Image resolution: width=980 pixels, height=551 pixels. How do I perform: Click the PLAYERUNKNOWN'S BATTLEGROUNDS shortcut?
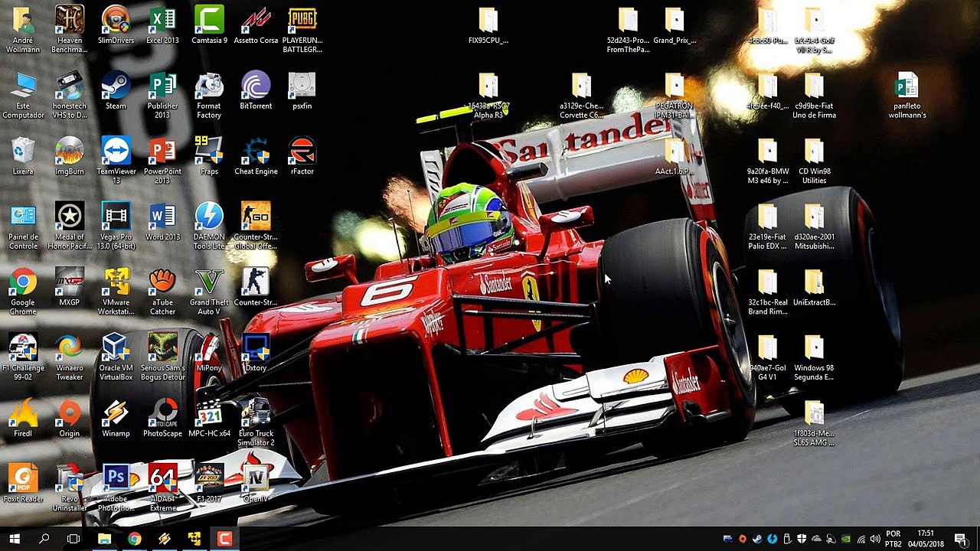coord(302,29)
